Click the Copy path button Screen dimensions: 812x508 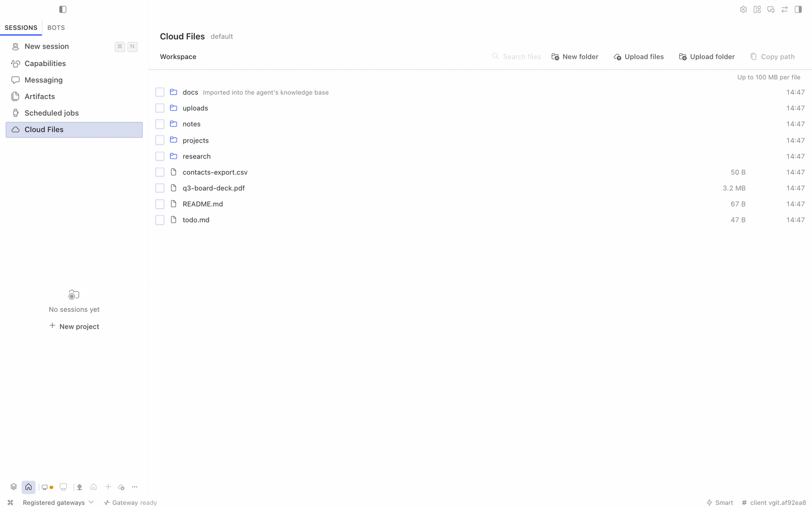(772, 56)
